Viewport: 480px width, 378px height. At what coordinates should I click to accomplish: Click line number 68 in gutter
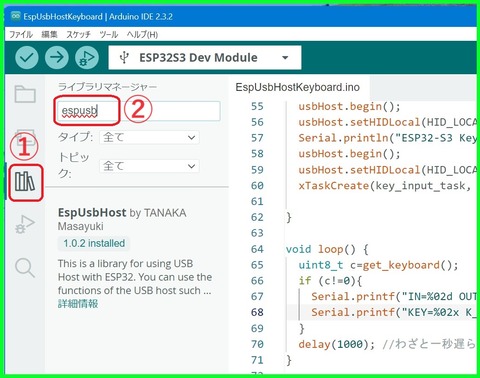pyautogui.click(x=257, y=312)
